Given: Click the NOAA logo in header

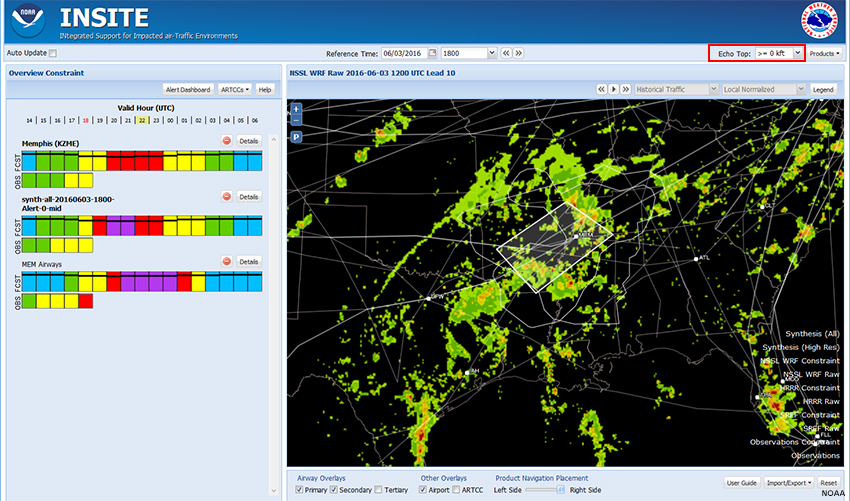Looking at the screenshot, I should point(29,21).
